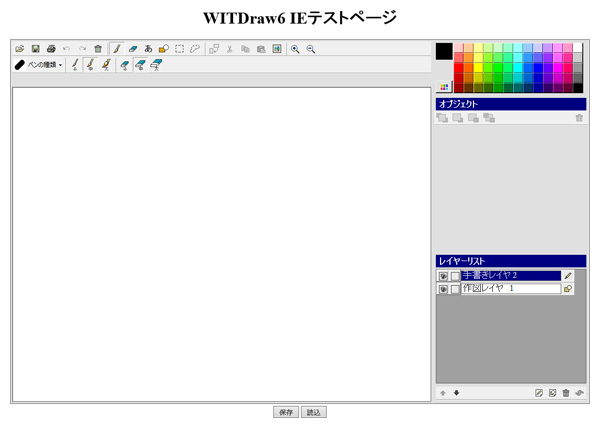Click the shapes icon on 作図レイヤ 1
600x428 pixels.
tap(568, 289)
